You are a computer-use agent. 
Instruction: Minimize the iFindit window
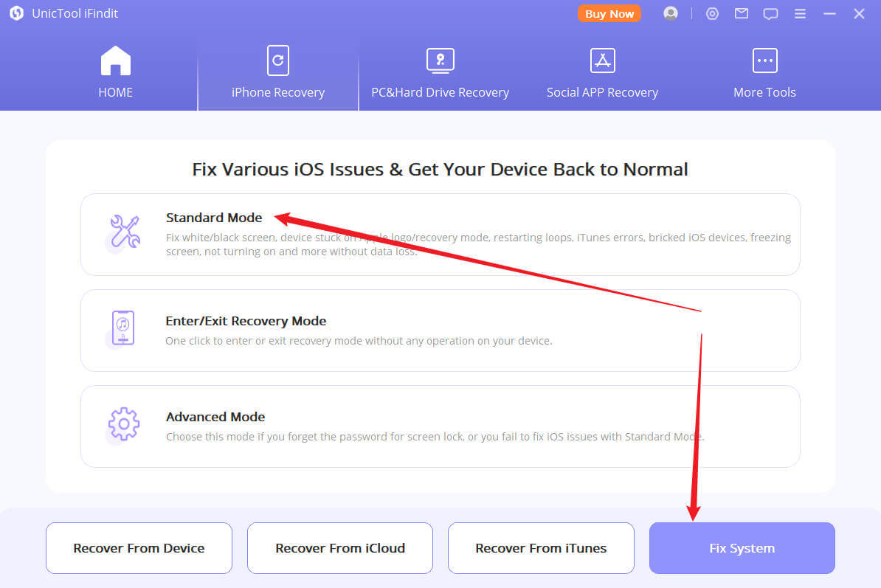tap(829, 13)
